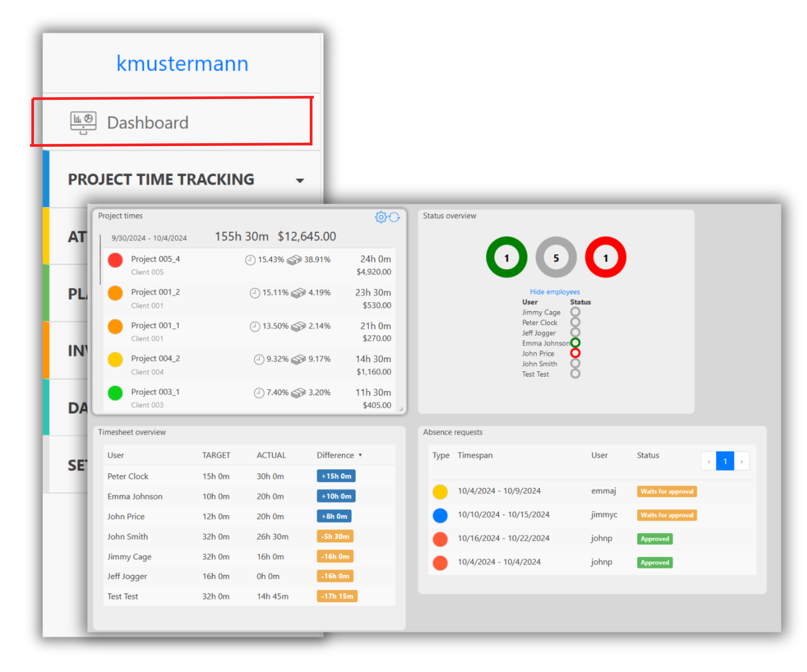Click the red status ring showing 1
This screenshot has width=807, height=672.
tap(605, 257)
